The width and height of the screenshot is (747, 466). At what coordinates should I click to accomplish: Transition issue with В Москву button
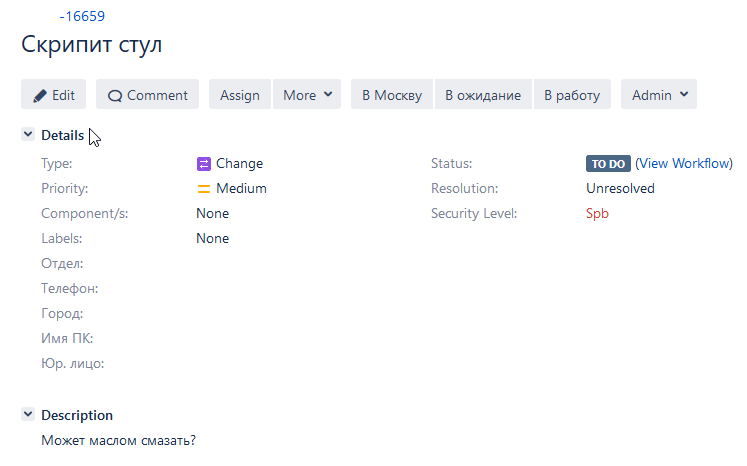392,94
